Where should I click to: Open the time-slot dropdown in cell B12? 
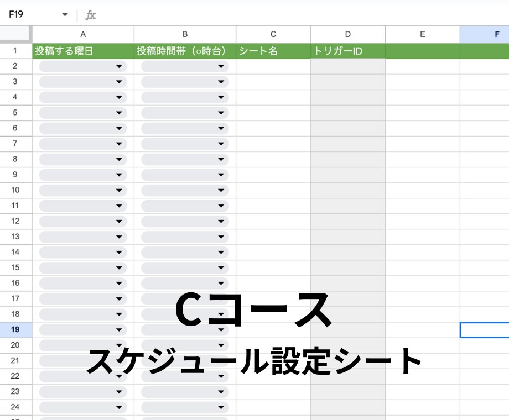click(x=221, y=221)
